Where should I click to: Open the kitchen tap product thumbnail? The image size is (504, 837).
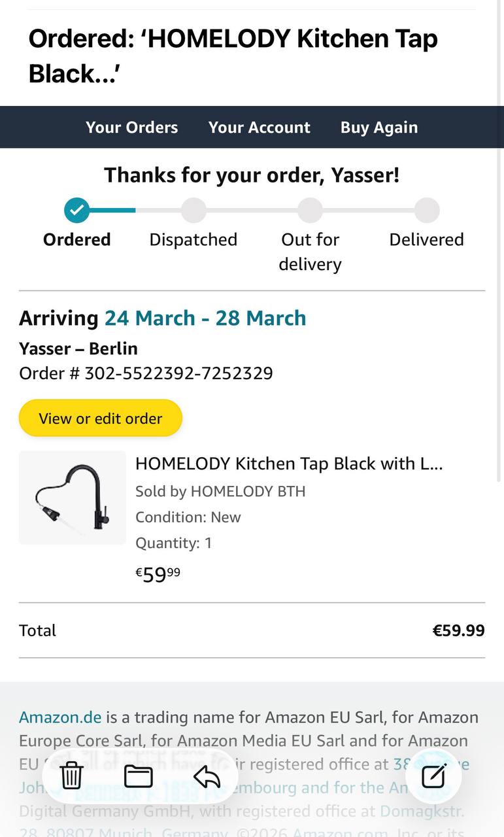pos(73,498)
